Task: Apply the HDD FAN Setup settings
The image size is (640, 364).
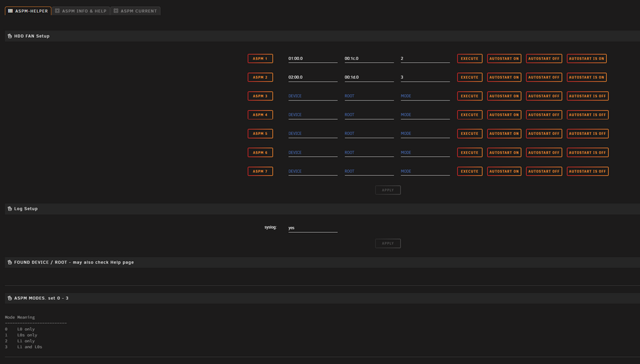Action: click(x=388, y=190)
